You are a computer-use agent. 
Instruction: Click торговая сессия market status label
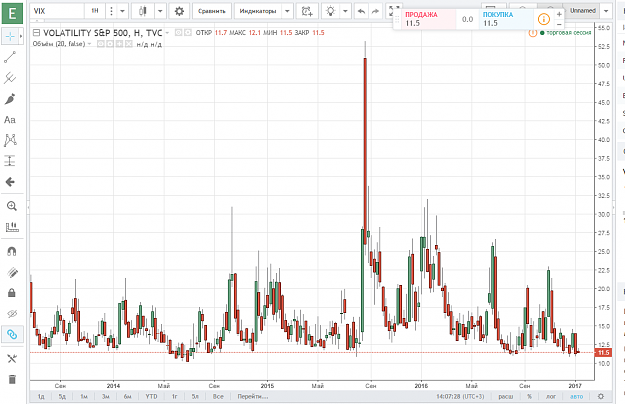click(x=569, y=33)
